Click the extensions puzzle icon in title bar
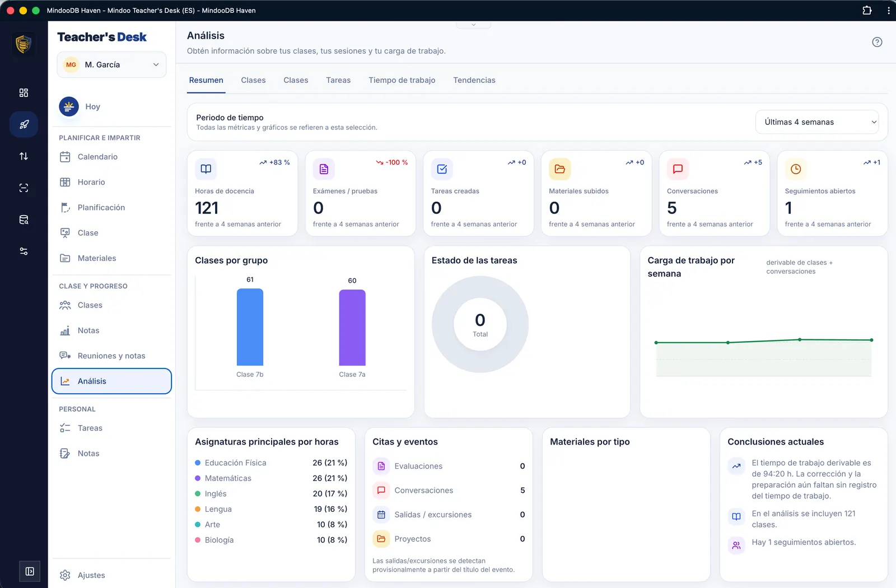Screen dimensions: 896x588 867,10
